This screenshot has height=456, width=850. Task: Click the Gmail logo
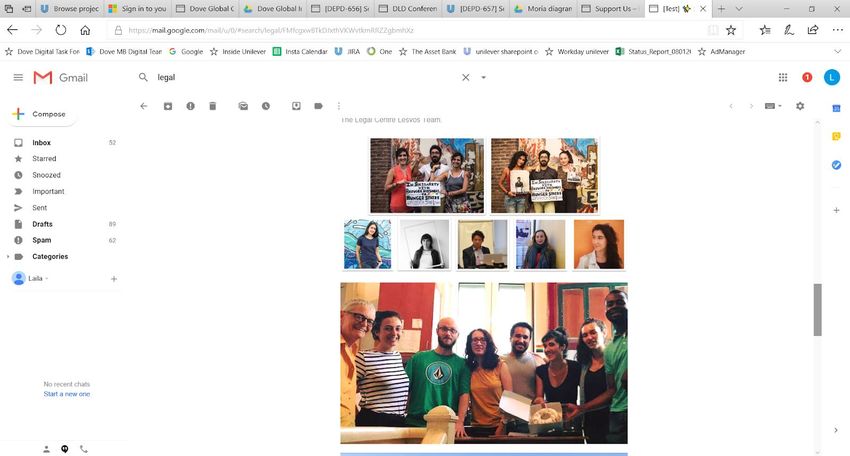pos(60,78)
